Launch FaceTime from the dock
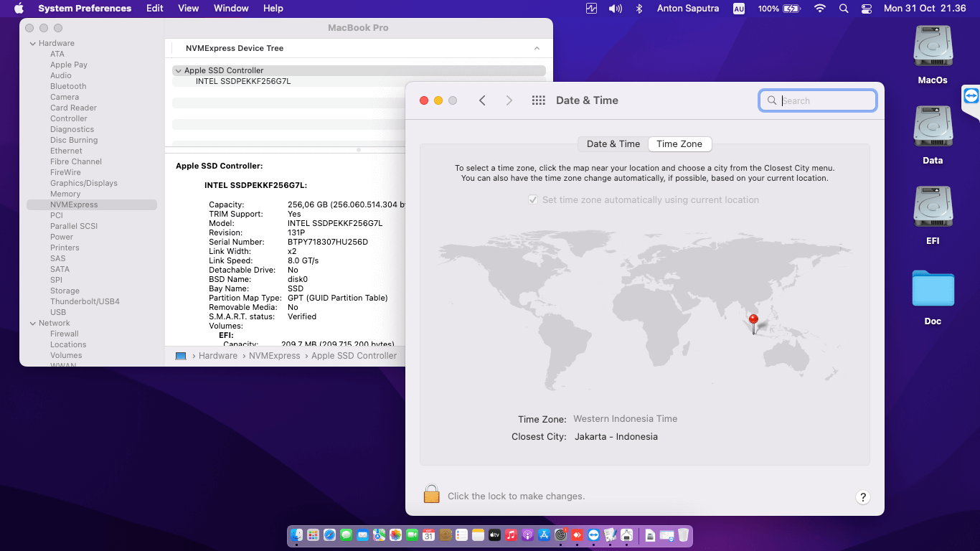The image size is (980, 551). pyautogui.click(x=412, y=534)
